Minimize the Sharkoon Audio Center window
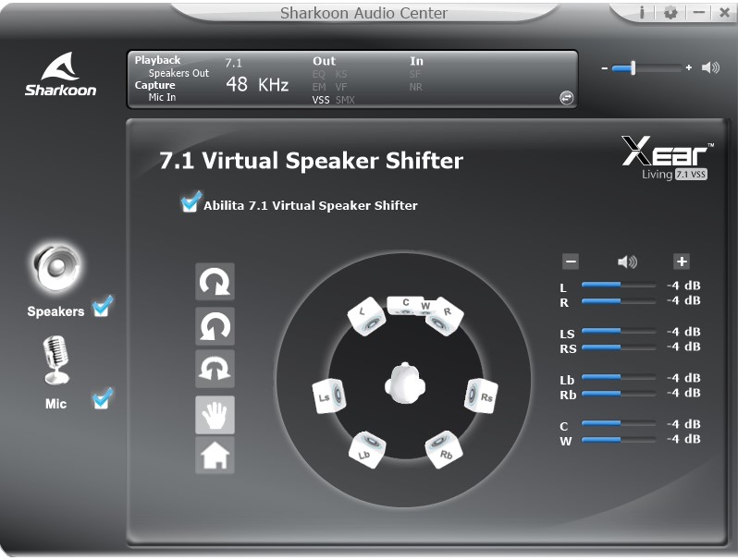 click(699, 13)
